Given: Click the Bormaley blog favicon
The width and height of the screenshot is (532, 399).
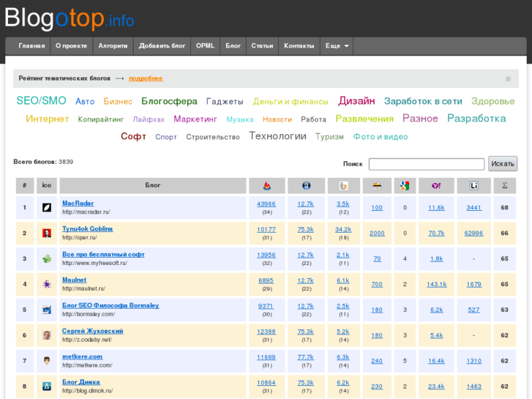Looking at the screenshot, I should 47,310.
